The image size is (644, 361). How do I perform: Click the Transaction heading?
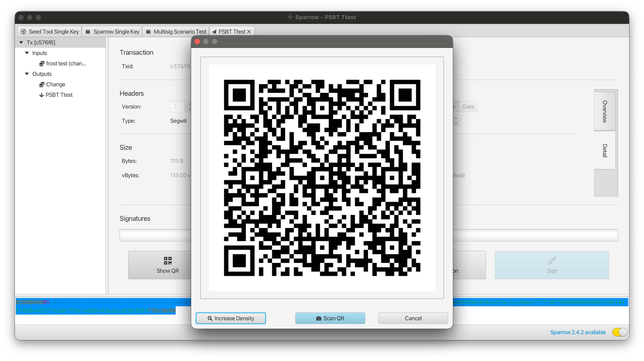point(137,53)
